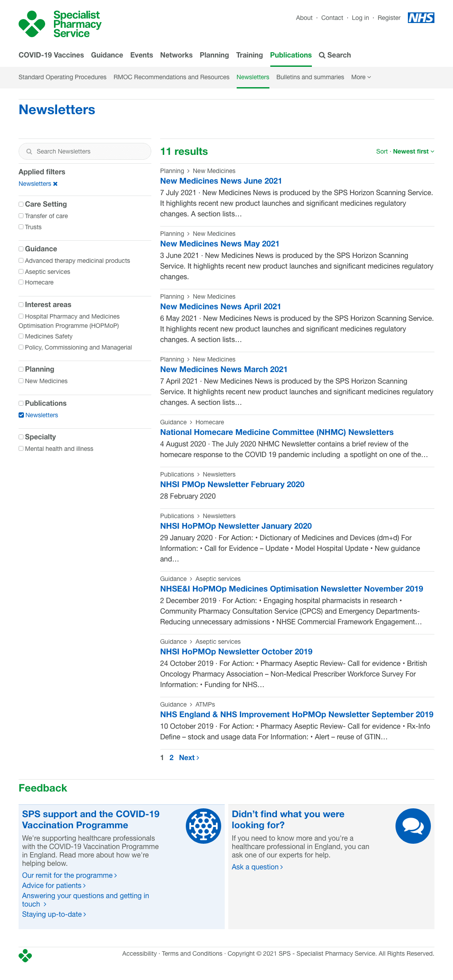Click the Ask a question link
Image resolution: width=453 pixels, height=980 pixels.
click(257, 867)
